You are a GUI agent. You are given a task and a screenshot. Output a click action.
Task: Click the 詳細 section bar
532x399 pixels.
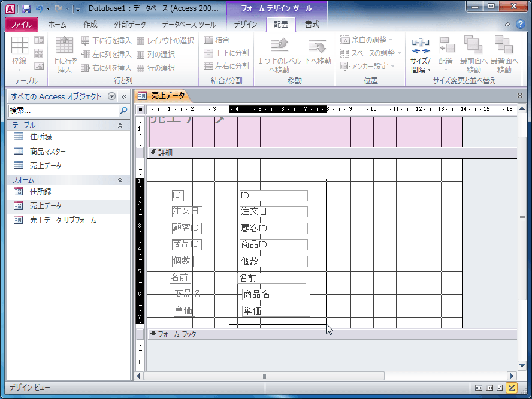[332, 153]
